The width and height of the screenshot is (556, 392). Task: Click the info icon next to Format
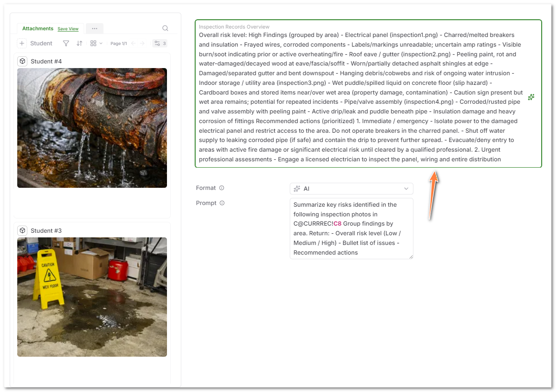tap(222, 188)
